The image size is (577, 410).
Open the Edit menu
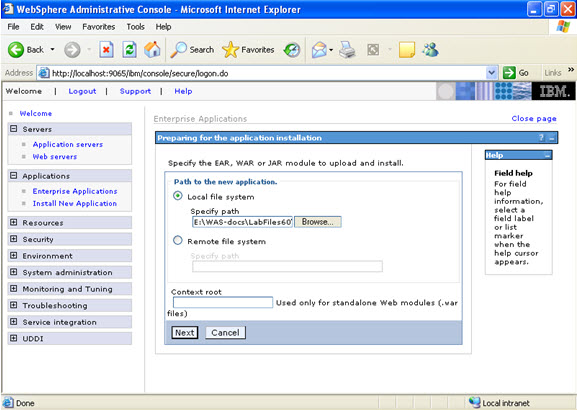37,26
